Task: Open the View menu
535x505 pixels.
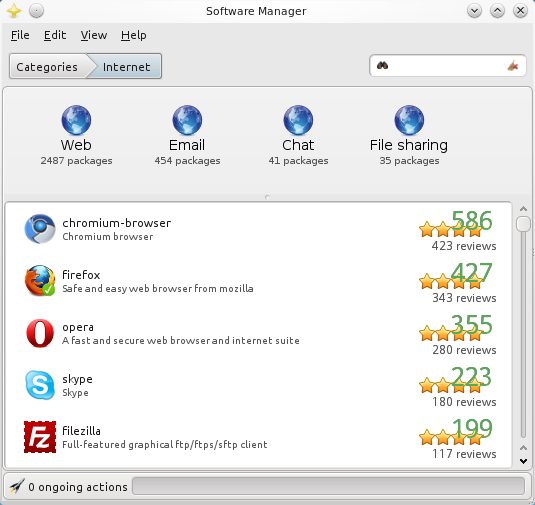Action: [94, 35]
